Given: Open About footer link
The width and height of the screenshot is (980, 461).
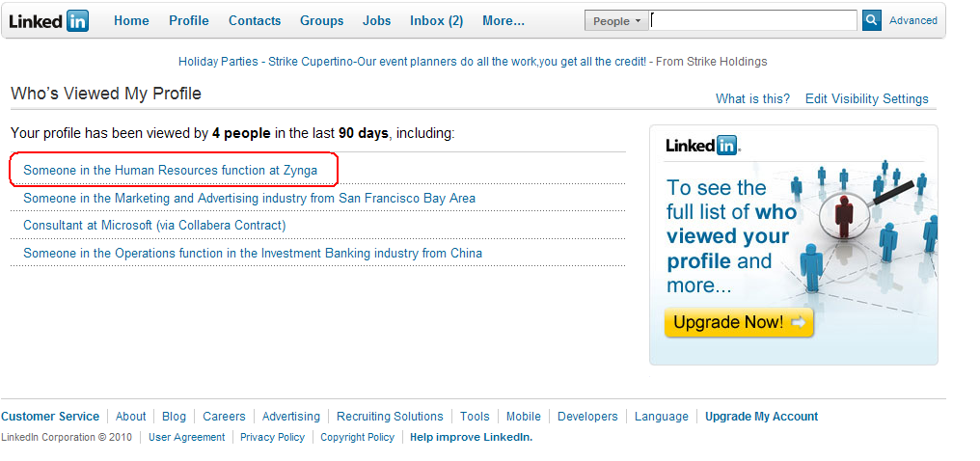Looking at the screenshot, I should point(130,417).
